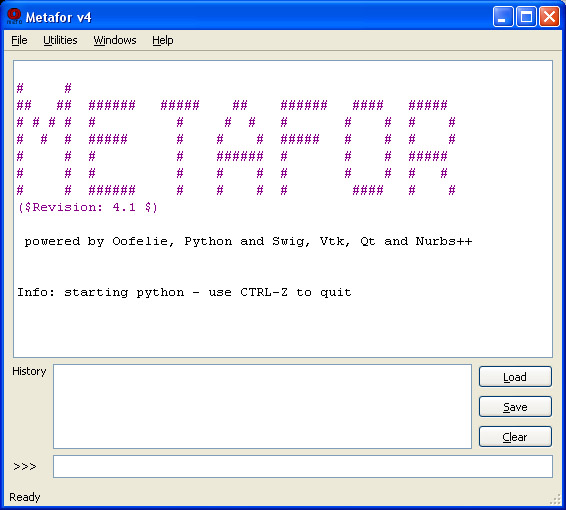Click the window resize grip in status bar
This screenshot has height=510, width=566.
pyautogui.click(x=555, y=499)
